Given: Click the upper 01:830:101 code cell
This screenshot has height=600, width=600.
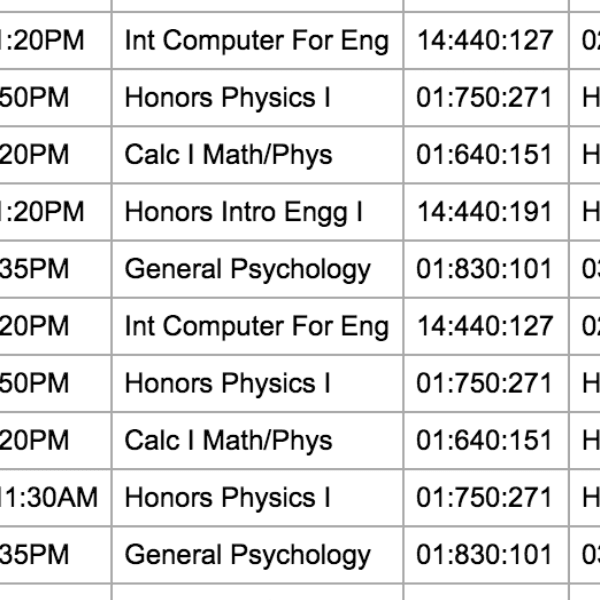Looking at the screenshot, I should click(485, 269).
